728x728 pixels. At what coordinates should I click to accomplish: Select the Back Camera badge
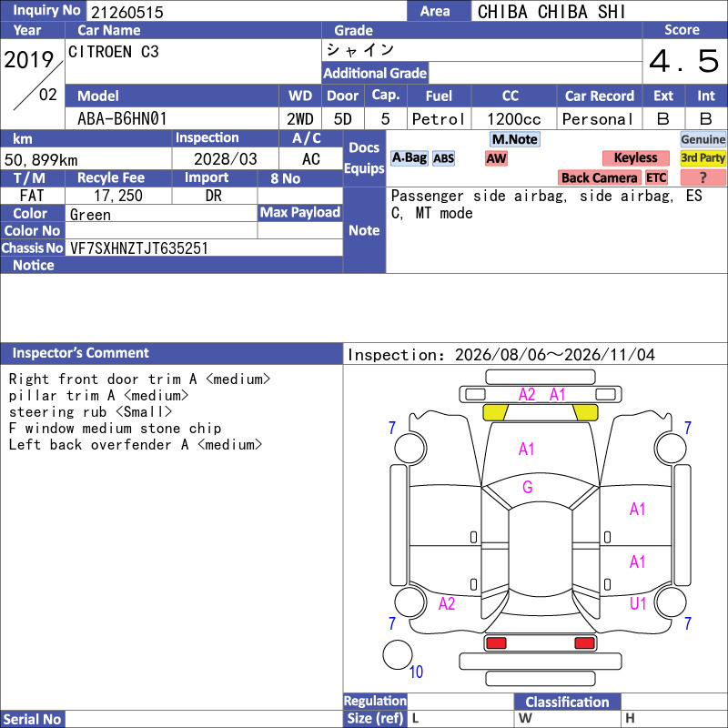[x=600, y=177]
